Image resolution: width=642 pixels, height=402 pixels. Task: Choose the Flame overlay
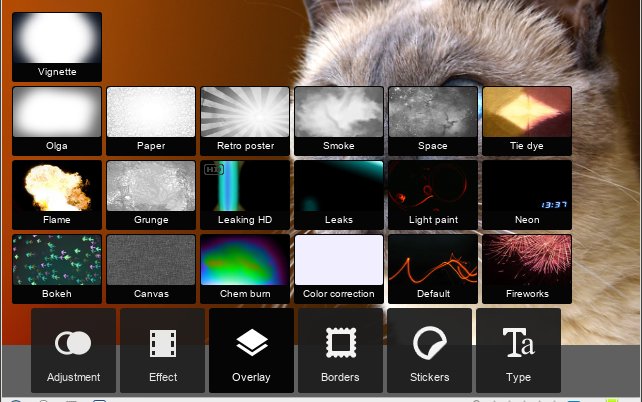(x=57, y=195)
